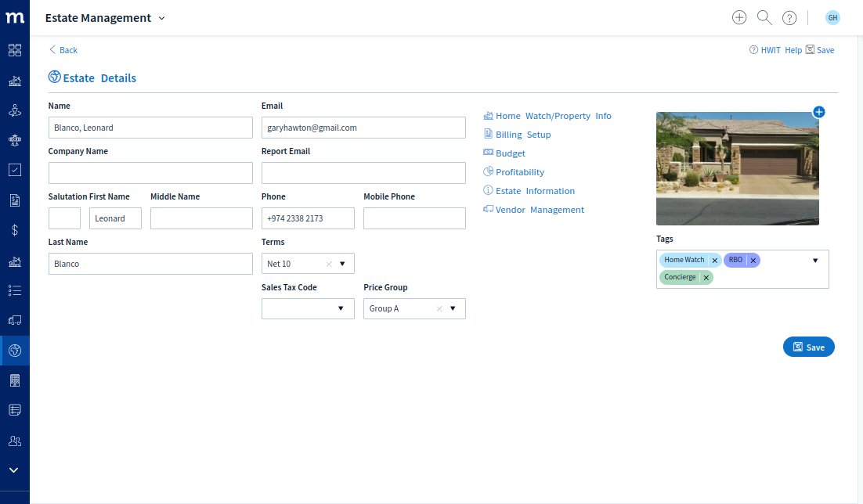Click the Email input field
This screenshot has width=863, height=504.
pyautogui.click(x=363, y=128)
